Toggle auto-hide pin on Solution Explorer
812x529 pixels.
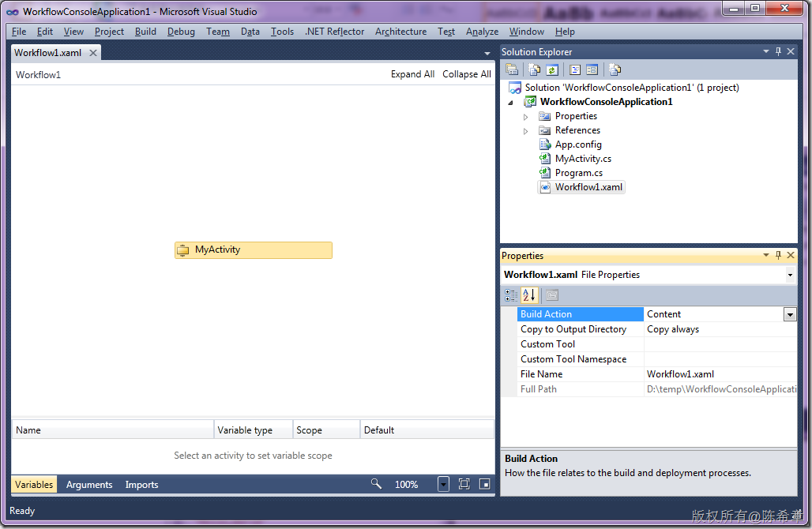(778, 51)
